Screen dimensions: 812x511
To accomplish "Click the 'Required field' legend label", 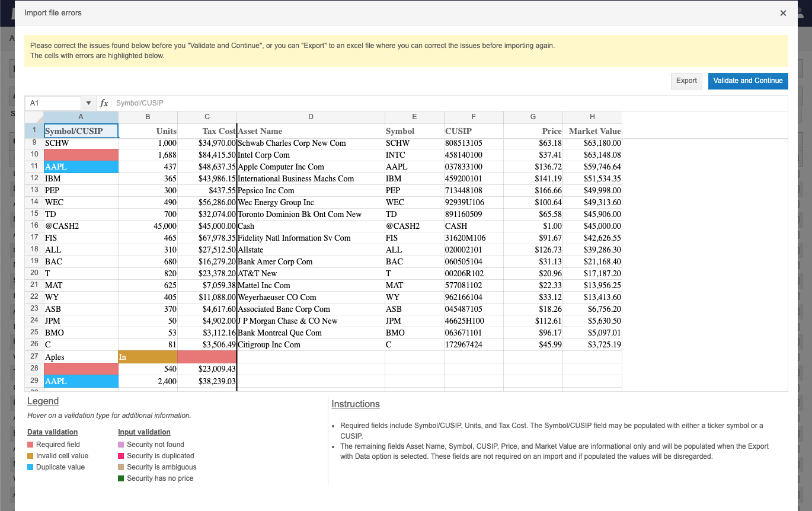I will pos(58,445).
